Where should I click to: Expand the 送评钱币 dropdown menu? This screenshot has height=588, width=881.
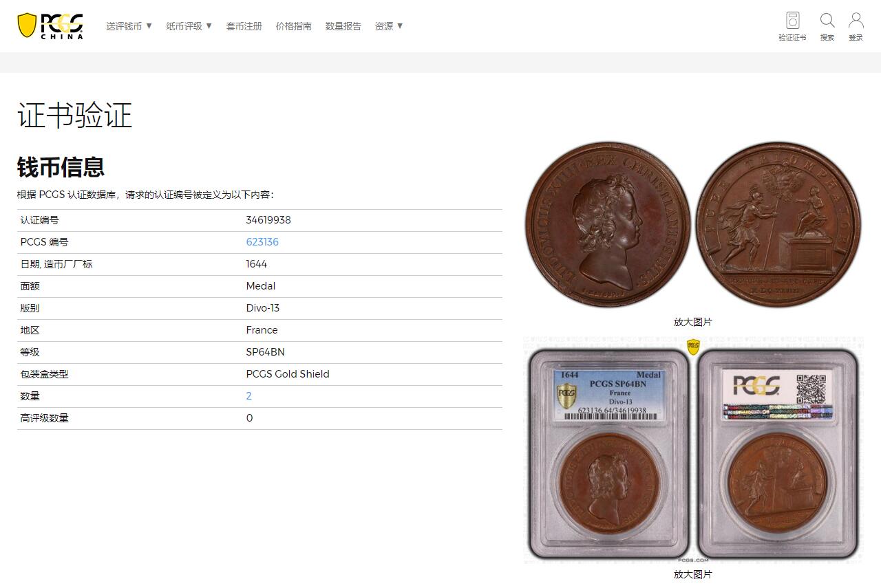click(129, 26)
